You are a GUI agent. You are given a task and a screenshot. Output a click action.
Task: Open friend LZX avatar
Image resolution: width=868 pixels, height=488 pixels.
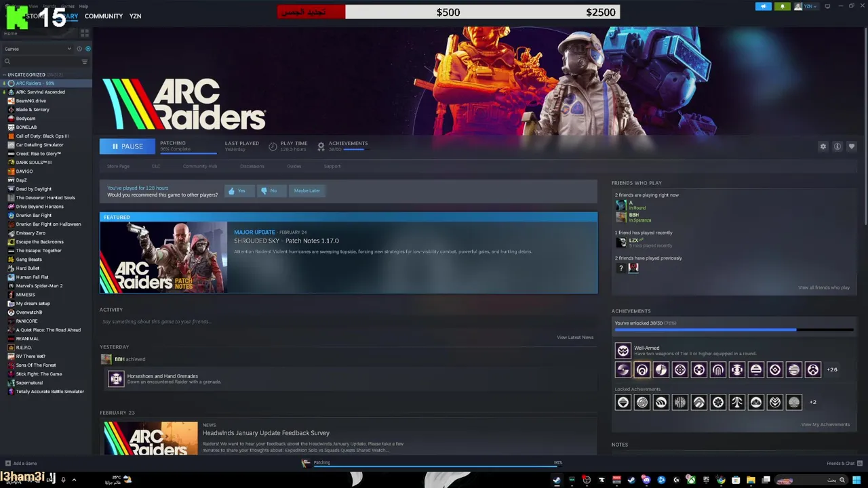pos(620,242)
